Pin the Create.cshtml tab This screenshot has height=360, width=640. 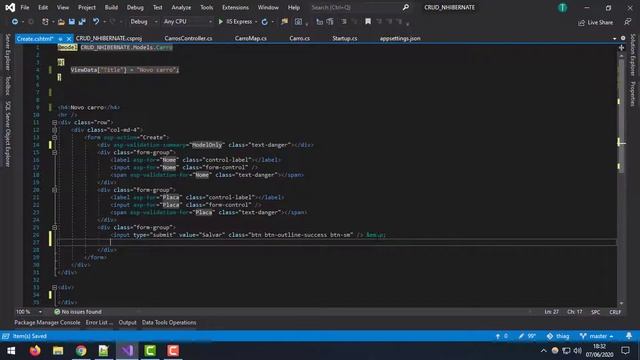pos(60,39)
